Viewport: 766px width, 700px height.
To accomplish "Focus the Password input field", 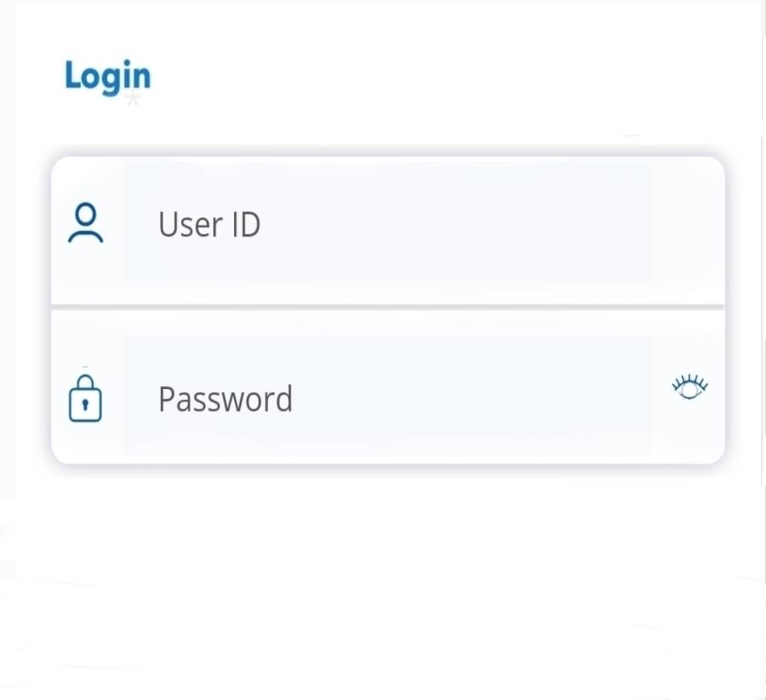I will coord(389,398).
